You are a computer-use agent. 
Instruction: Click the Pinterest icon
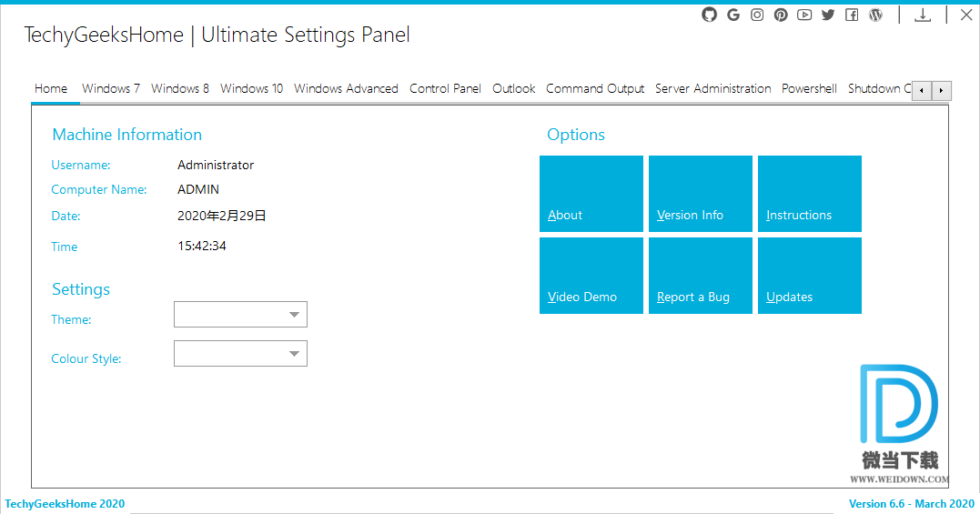coord(781,15)
